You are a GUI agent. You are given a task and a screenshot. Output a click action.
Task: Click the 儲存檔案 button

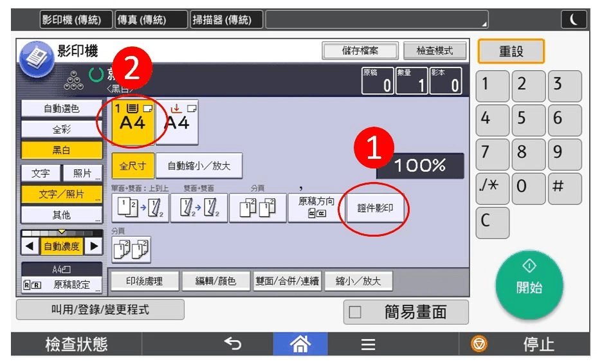coord(360,51)
